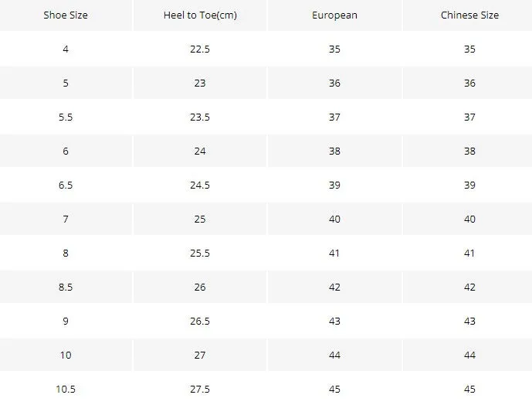
Task: Click the Heel to Toe(cm) column header
Action: 200,15
